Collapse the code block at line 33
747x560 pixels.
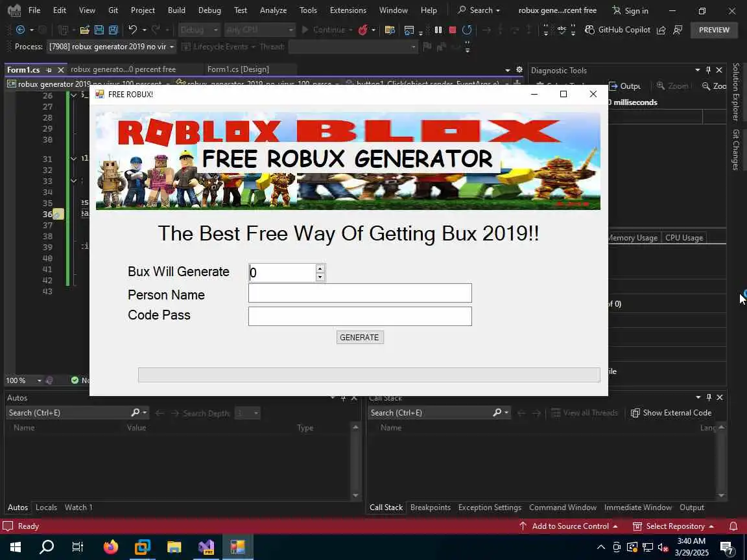click(73, 180)
